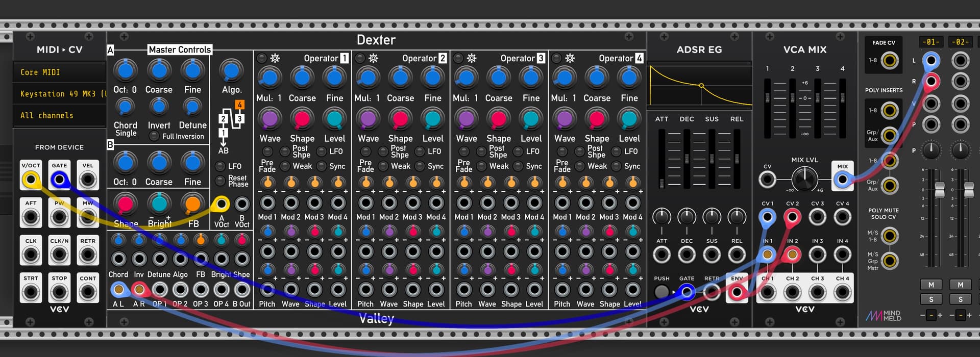The height and width of the screenshot is (357, 980).
Task: Toggle Operator 1 Sync button
Action: tap(322, 166)
